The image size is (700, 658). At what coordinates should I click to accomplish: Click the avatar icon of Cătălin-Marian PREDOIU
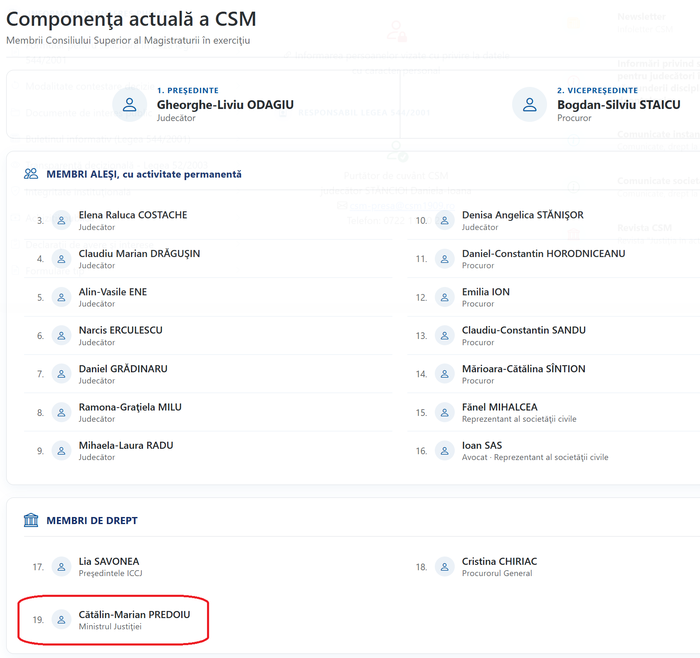point(62,620)
